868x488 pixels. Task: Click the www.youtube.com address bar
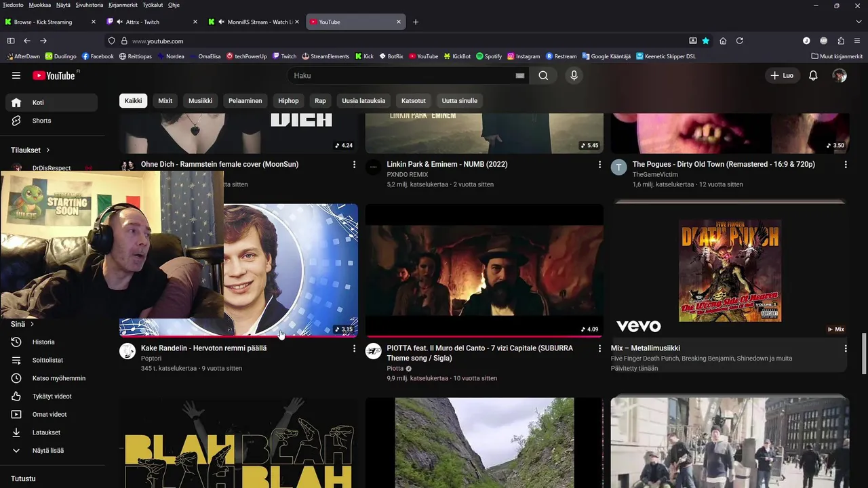(x=407, y=41)
